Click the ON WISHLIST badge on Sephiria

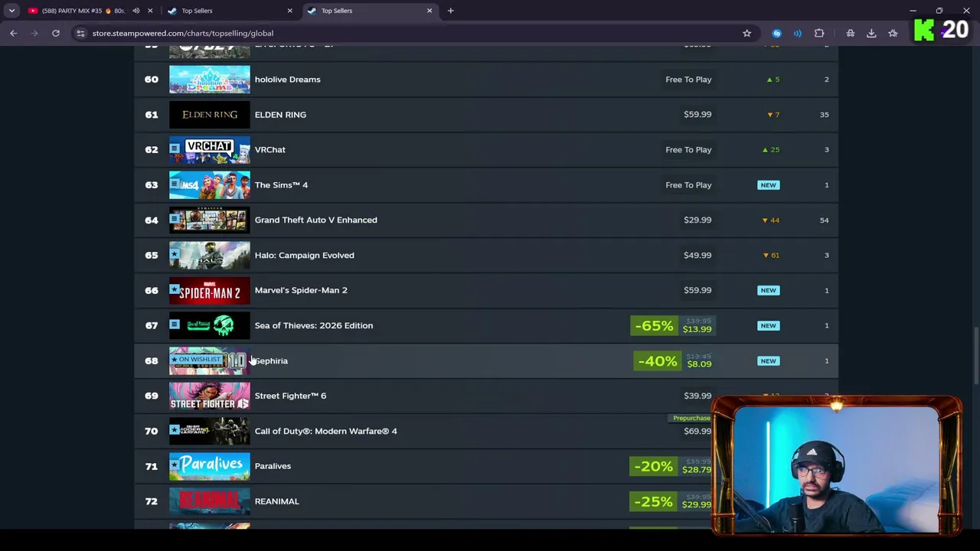pyautogui.click(x=197, y=360)
